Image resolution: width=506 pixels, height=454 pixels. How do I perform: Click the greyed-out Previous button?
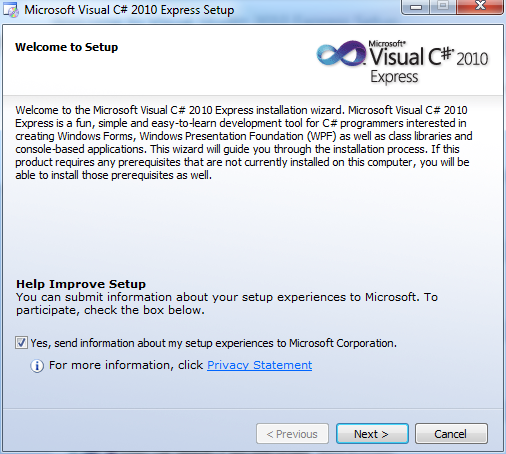point(292,434)
